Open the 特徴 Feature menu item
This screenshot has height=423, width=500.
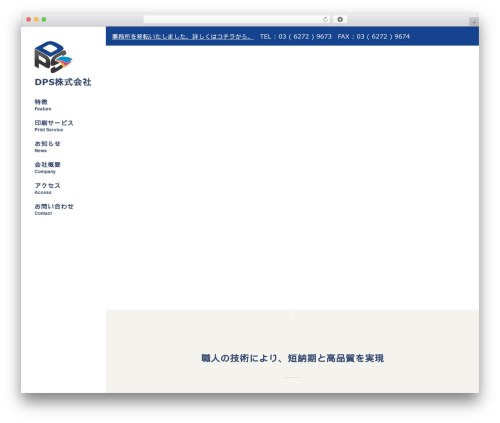(x=43, y=105)
